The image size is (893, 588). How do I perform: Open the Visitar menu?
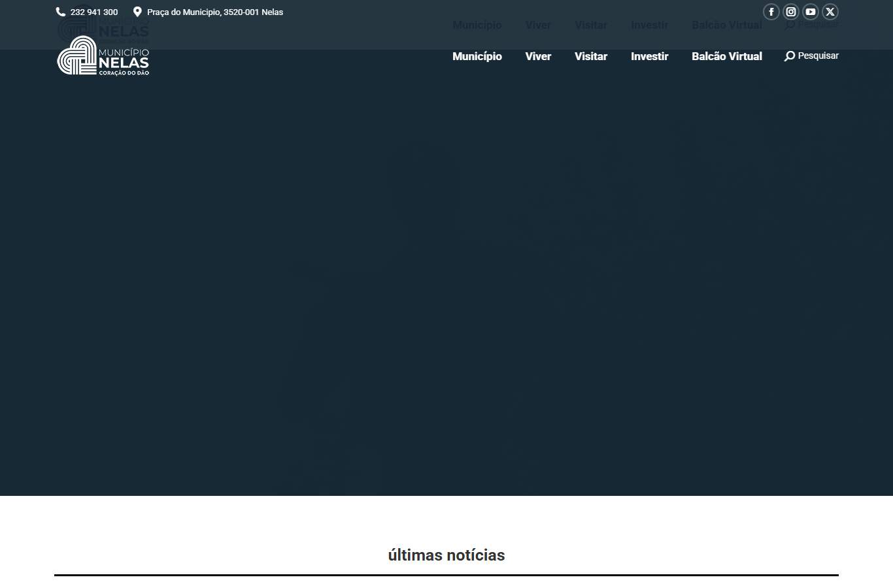pyautogui.click(x=591, y=56)
